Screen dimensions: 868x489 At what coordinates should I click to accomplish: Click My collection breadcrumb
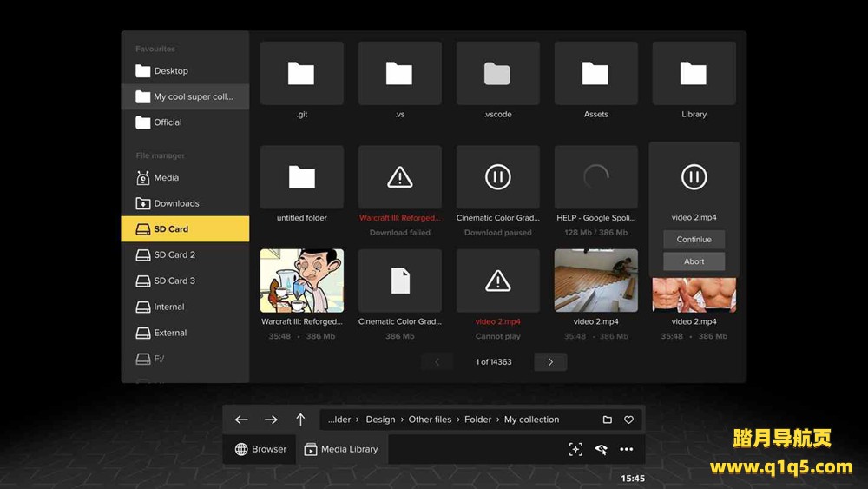[531, 420]
